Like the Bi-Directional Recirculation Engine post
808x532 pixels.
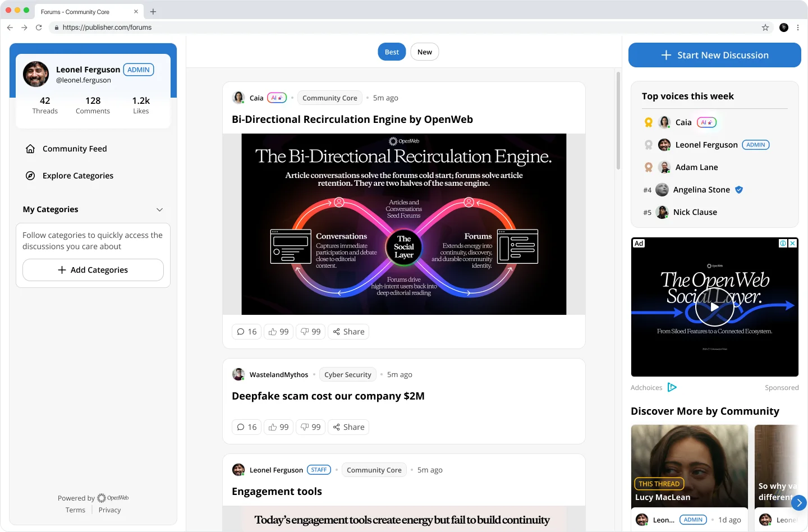point(278,332)
